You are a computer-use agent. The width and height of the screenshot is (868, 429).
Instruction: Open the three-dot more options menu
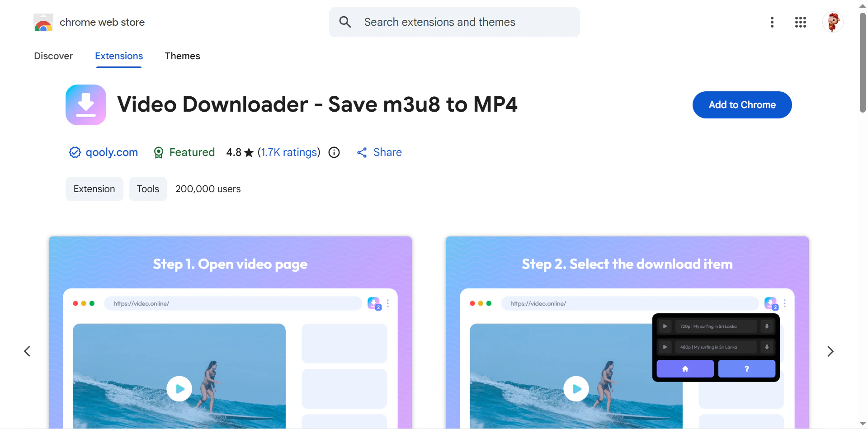[772, 22]
